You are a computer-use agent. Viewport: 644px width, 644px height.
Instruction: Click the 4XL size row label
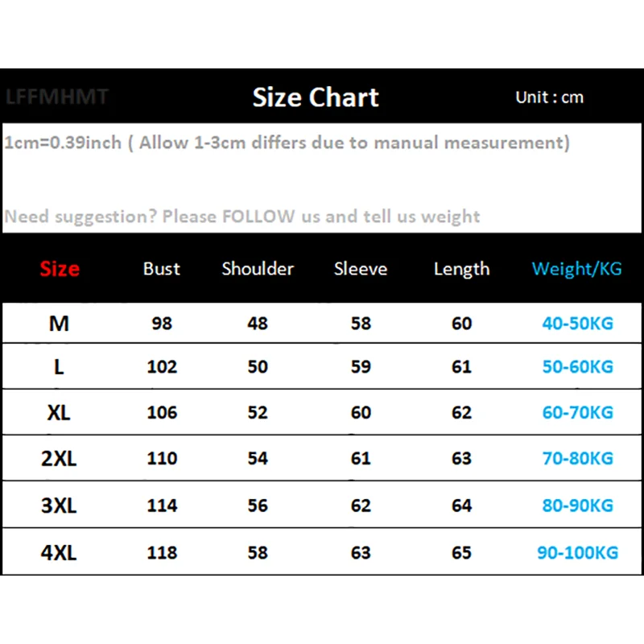60,553
